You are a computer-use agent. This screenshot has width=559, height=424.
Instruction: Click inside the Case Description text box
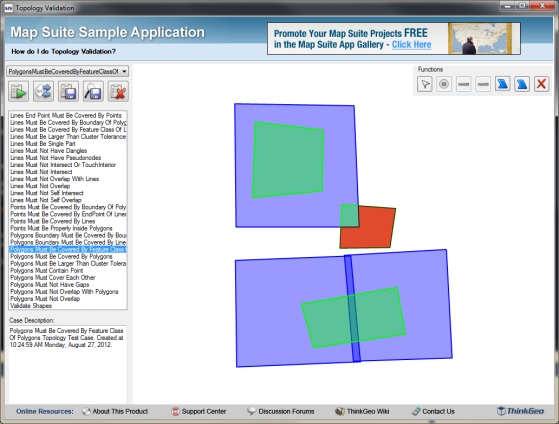point(68,364)
